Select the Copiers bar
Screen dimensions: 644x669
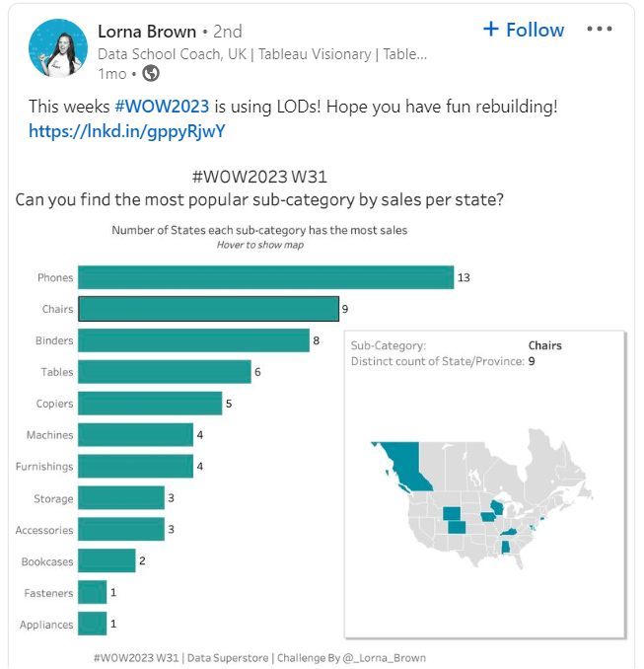[150, 404]
